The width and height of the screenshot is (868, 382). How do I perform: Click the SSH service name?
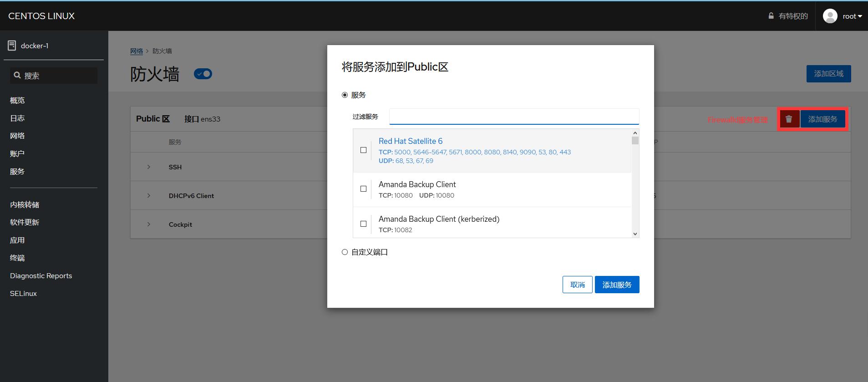click(x=175, y=167)
